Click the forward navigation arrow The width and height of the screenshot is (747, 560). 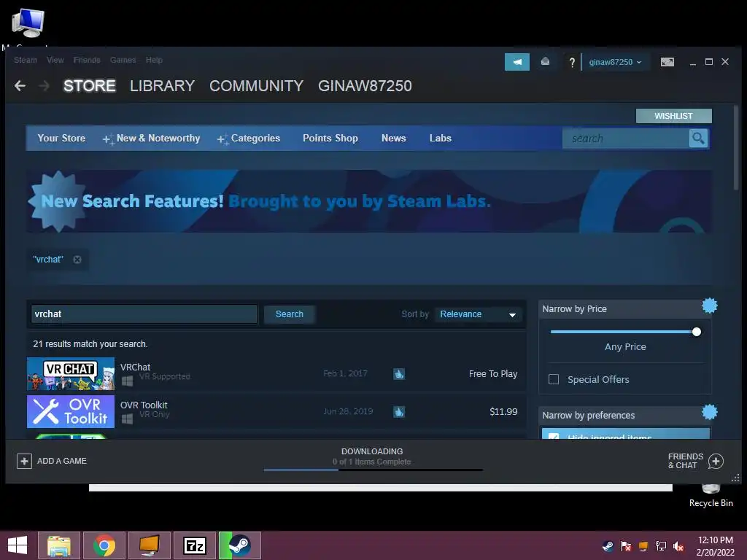pos(44,86)
